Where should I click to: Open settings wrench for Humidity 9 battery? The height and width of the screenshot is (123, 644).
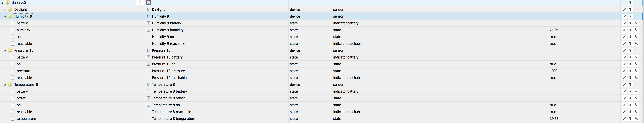[x=636, y=23]
